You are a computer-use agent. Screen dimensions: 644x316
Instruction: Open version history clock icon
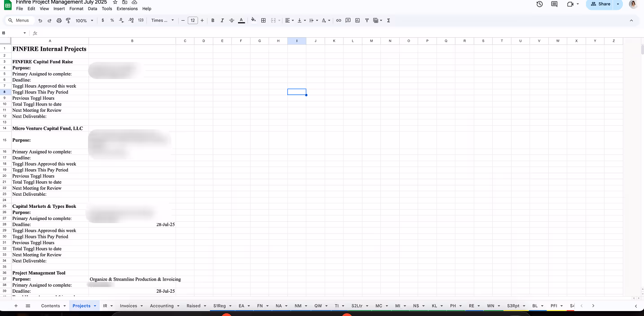tap(539, 4)
